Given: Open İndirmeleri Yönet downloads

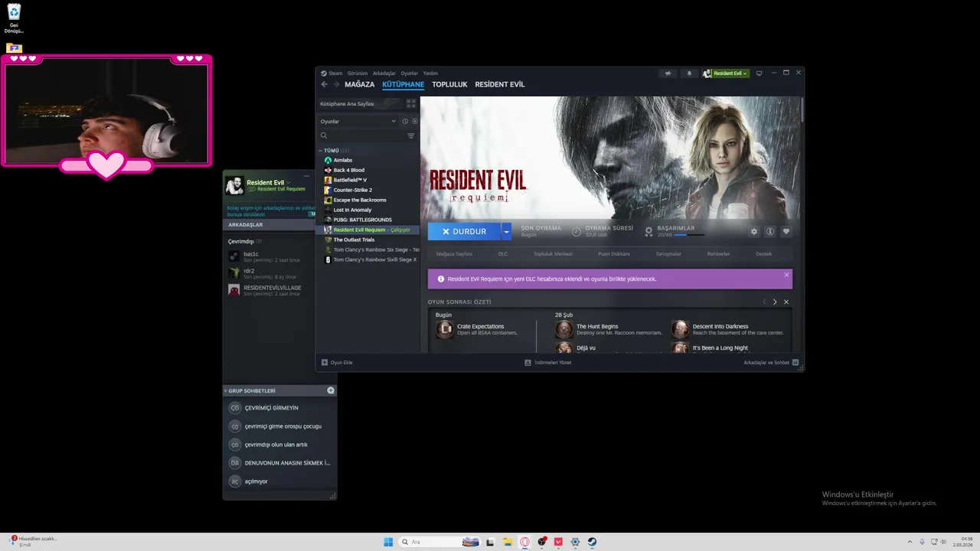Looking at the screenshot, I should [547, 363].
